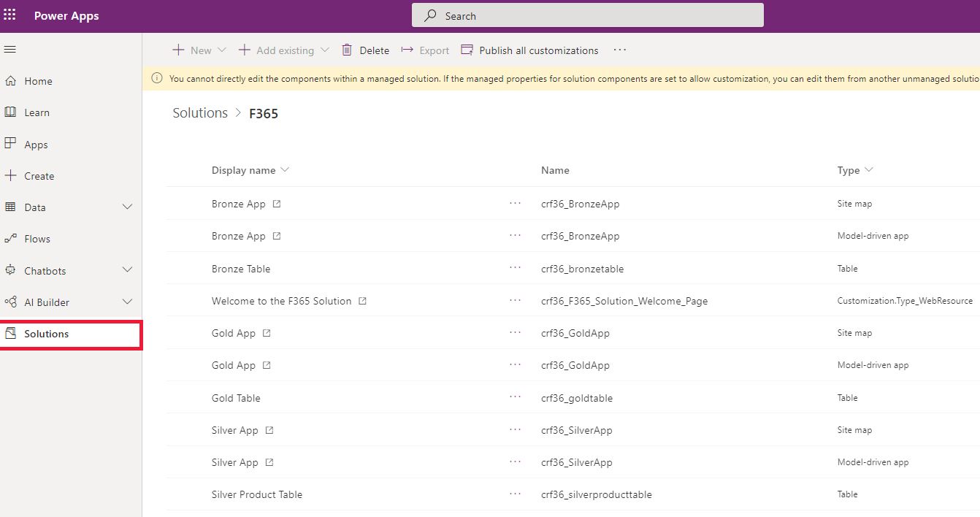Open external link icon beside Gold App site map
Viewport: 980px width, 517px height.
(267, 333)
